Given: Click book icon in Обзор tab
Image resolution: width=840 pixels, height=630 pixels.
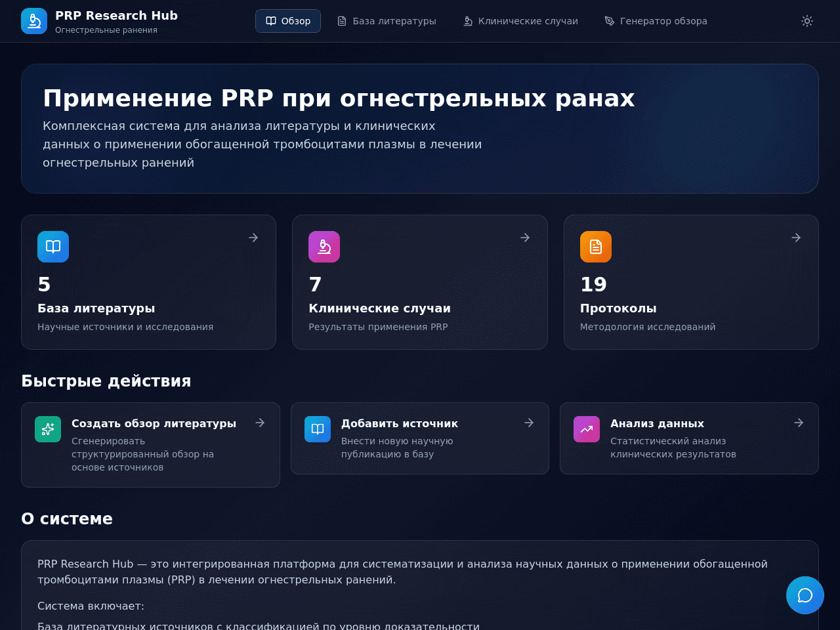Looking at the screenshot, I should point(271,21).
